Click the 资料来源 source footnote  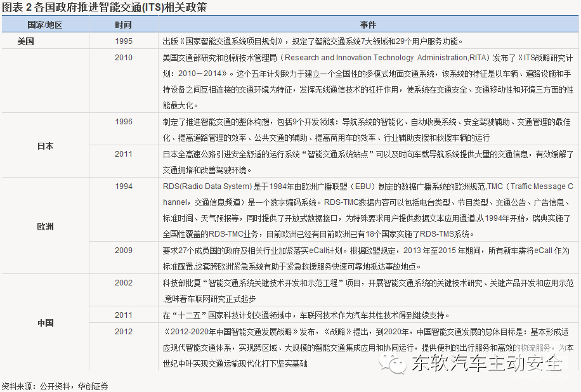(55, 386)
